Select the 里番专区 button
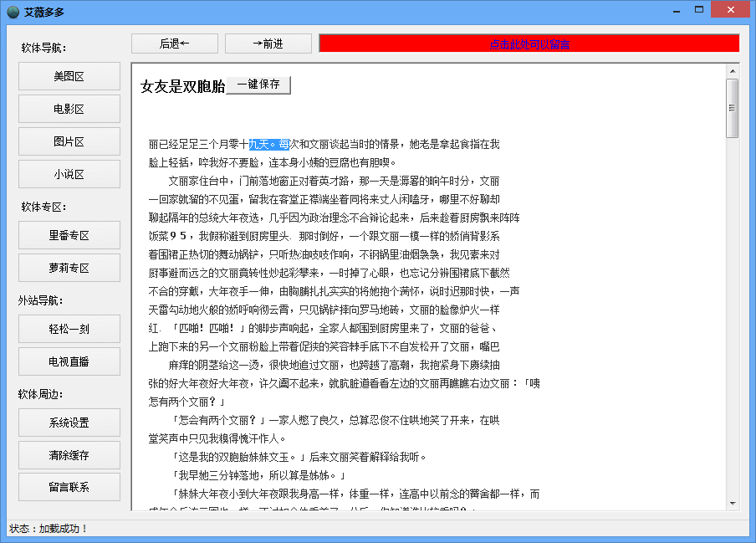 pos(69,235)
